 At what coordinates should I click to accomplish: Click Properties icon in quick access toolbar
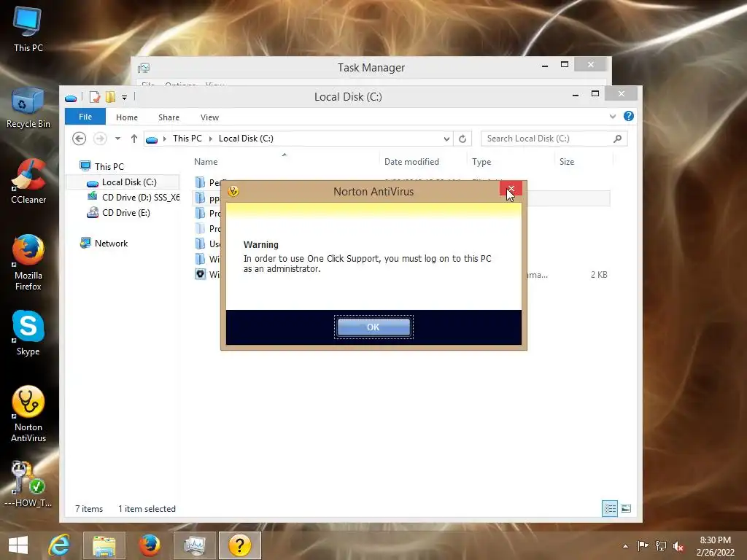(x=95, y=97)
